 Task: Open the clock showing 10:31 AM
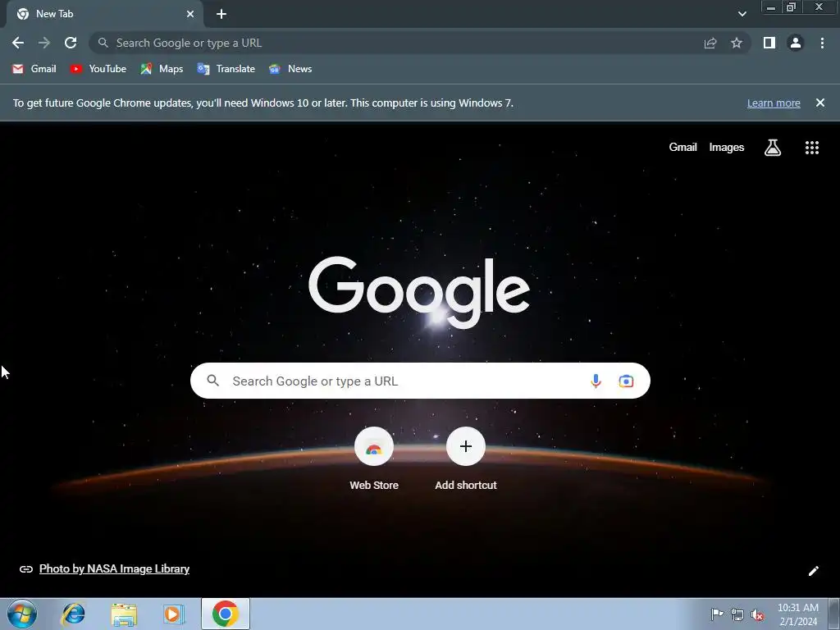coord(798,614)
